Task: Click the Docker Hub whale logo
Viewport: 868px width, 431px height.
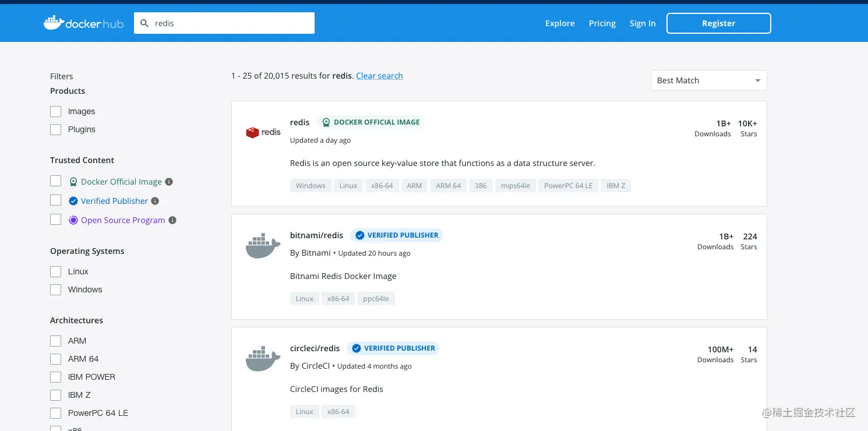Action: click(84, 23)
